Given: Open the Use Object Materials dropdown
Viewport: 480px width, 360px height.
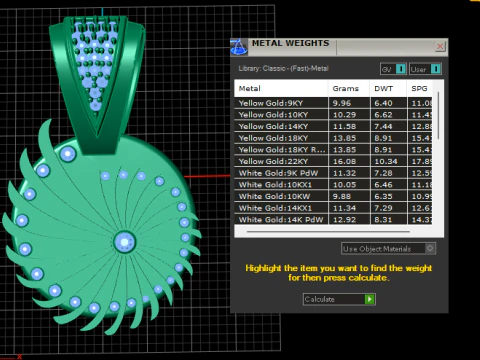Looking at the screenshot, I should (x=388, y=249).
